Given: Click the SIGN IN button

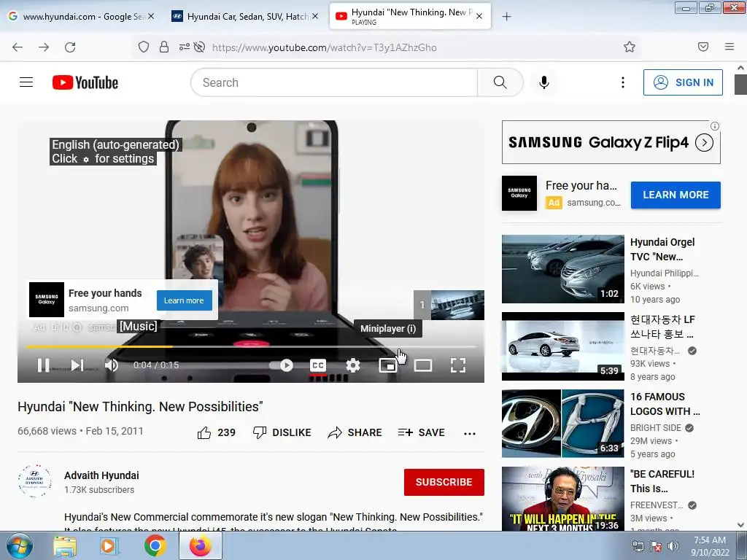Looking at the screenshot, I should click(683, 82).
